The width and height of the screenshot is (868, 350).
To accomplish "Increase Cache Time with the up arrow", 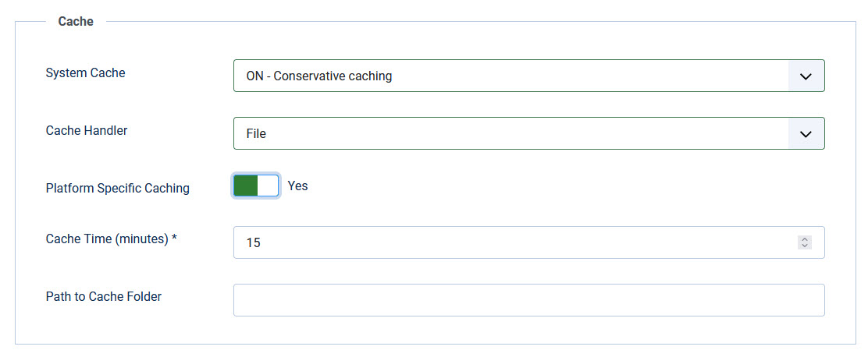I will click(805, 239).
